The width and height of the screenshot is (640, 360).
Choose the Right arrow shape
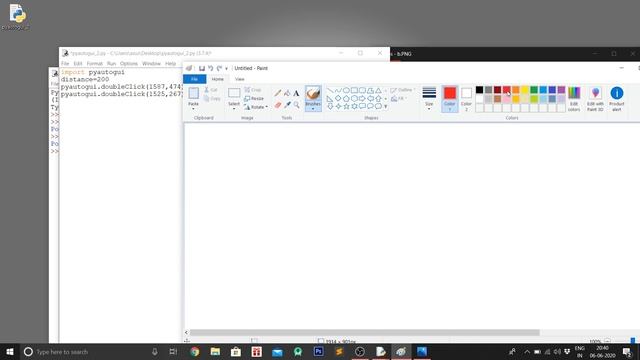(x=362, y=98)
